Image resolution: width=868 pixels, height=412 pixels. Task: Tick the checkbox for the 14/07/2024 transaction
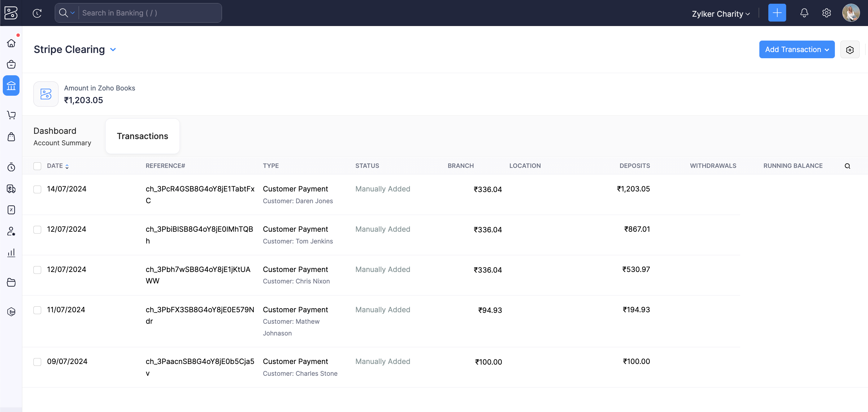tap(37, 190)
